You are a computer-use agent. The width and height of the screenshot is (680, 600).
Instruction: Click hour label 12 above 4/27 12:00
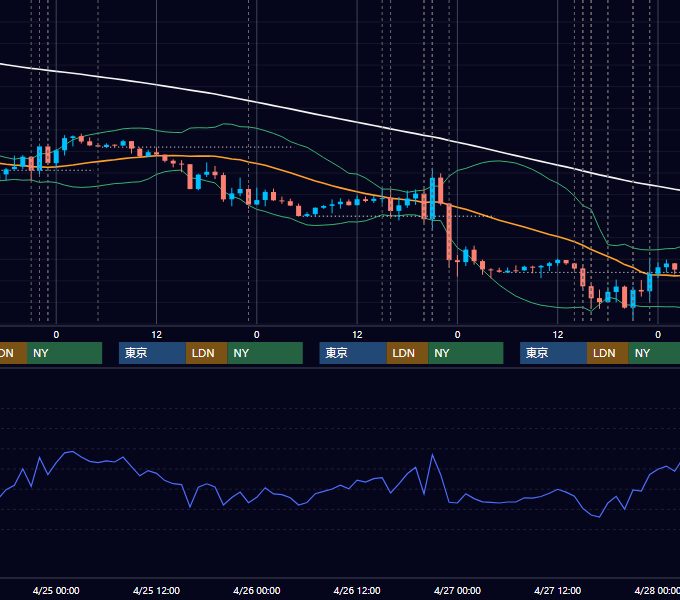(x=558, y=335)
